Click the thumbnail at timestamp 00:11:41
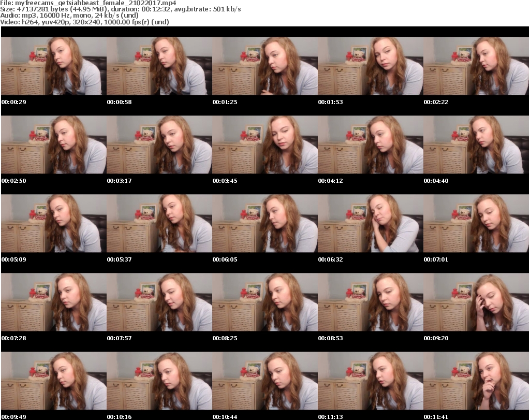The image size is (530, 420). (x=476, y=381)
